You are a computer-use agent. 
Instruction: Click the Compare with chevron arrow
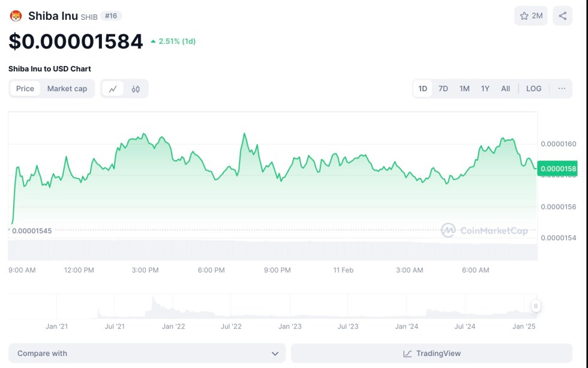point(275,354)
